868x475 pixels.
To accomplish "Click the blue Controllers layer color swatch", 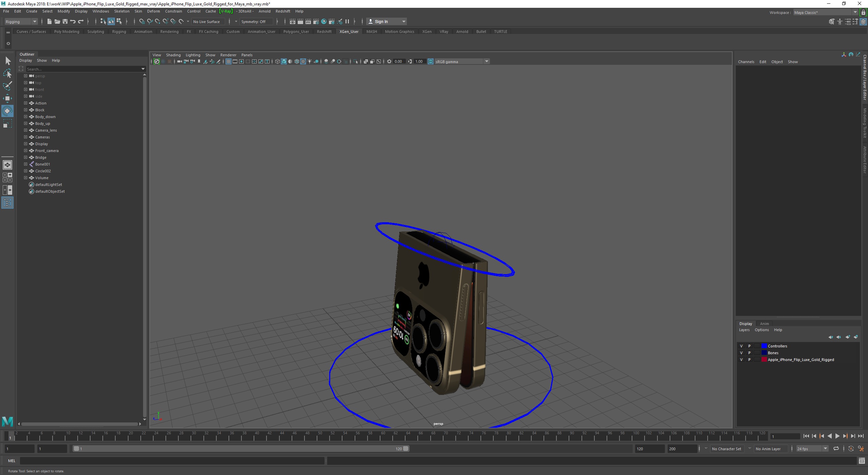I will point(764,346).
